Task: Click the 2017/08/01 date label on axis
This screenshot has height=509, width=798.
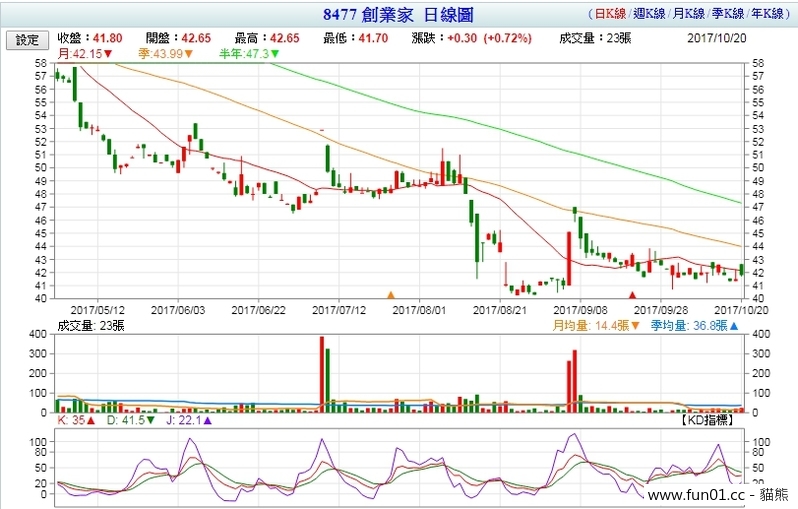Action: pos(417,310)
